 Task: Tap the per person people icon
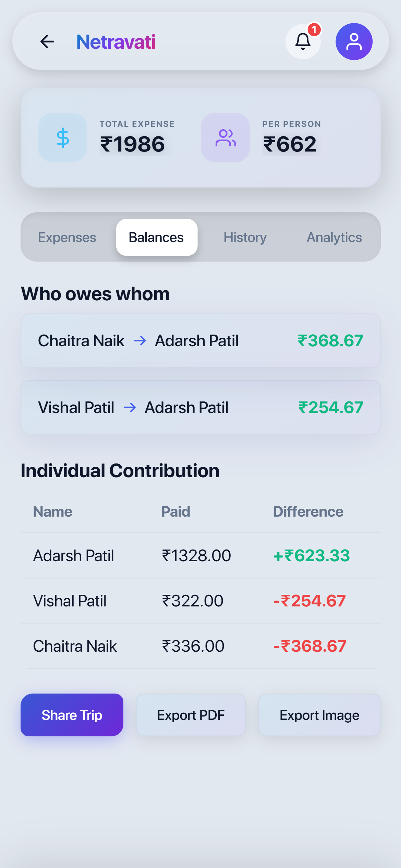[225, 137]
